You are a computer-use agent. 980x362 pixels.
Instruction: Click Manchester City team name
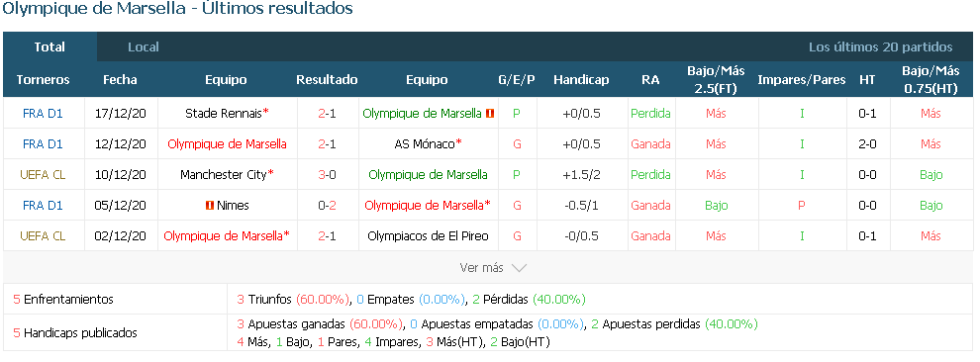coord(224,175)
